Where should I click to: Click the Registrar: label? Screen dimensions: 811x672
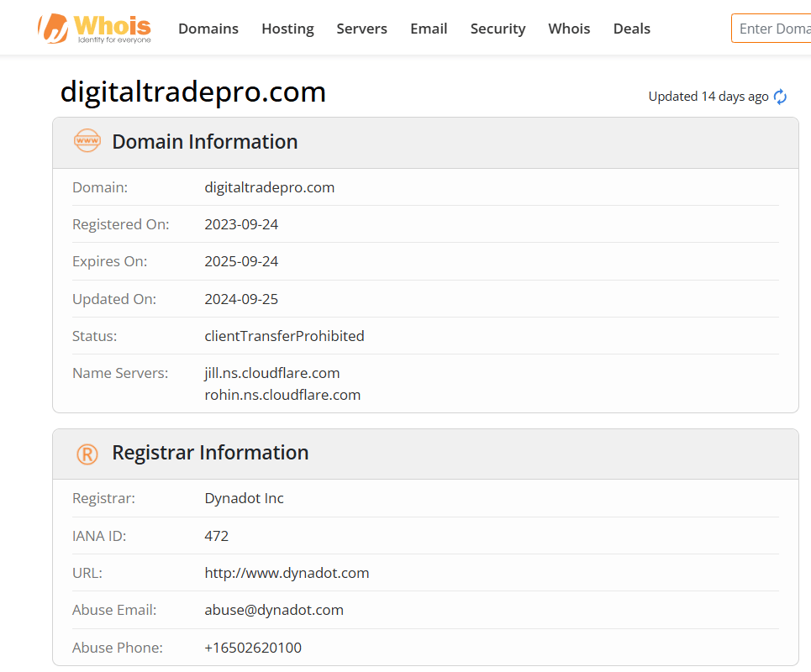coord(103,498)
